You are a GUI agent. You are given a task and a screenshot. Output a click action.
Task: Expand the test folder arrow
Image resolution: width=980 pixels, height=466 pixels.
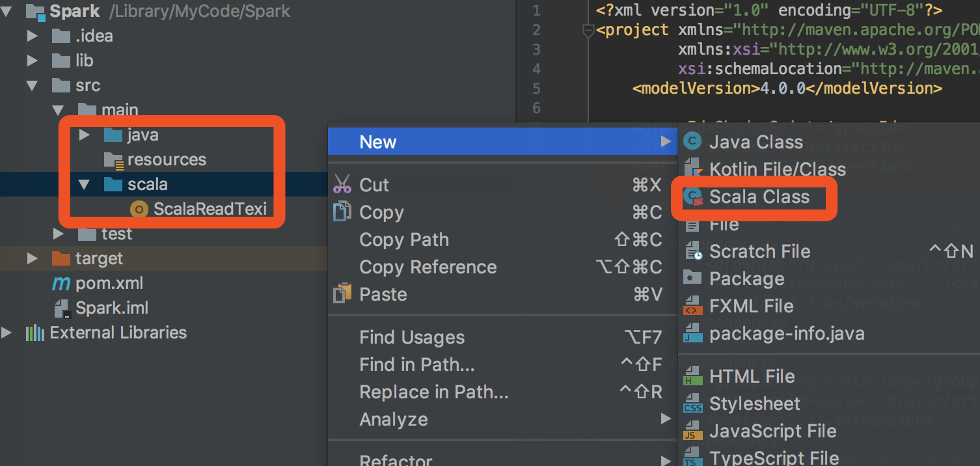[59, 234]
